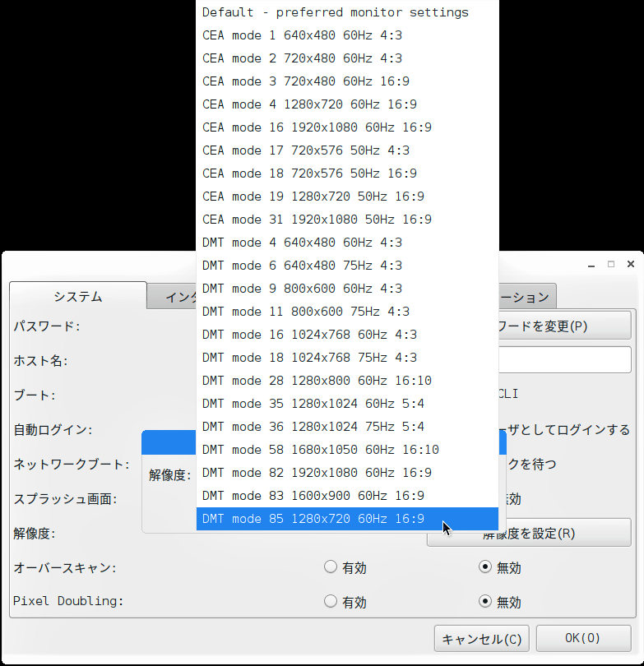
Task: Set Pixel Doubling to 無効
Action: point(485,601)
